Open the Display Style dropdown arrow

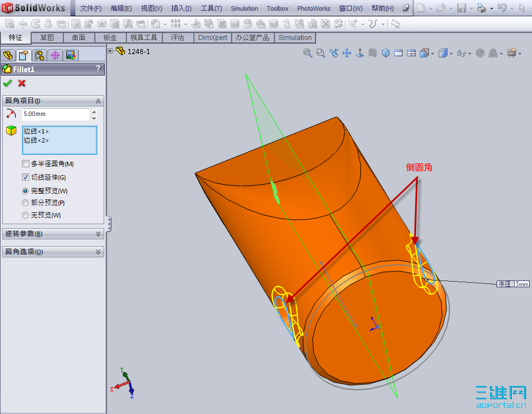click(x=451, y=54)
